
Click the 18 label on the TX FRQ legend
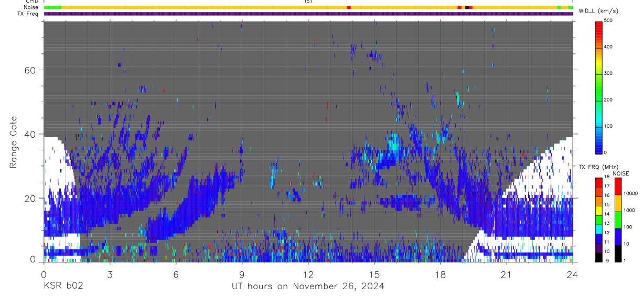coord(606,177)
